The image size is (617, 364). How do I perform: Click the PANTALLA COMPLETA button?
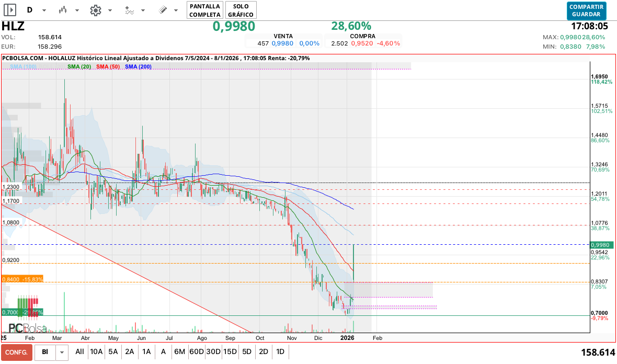pos(204,10)
